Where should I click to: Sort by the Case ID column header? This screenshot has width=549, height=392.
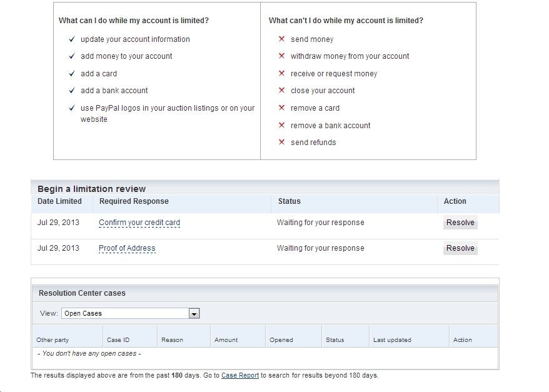click(118, 340)
